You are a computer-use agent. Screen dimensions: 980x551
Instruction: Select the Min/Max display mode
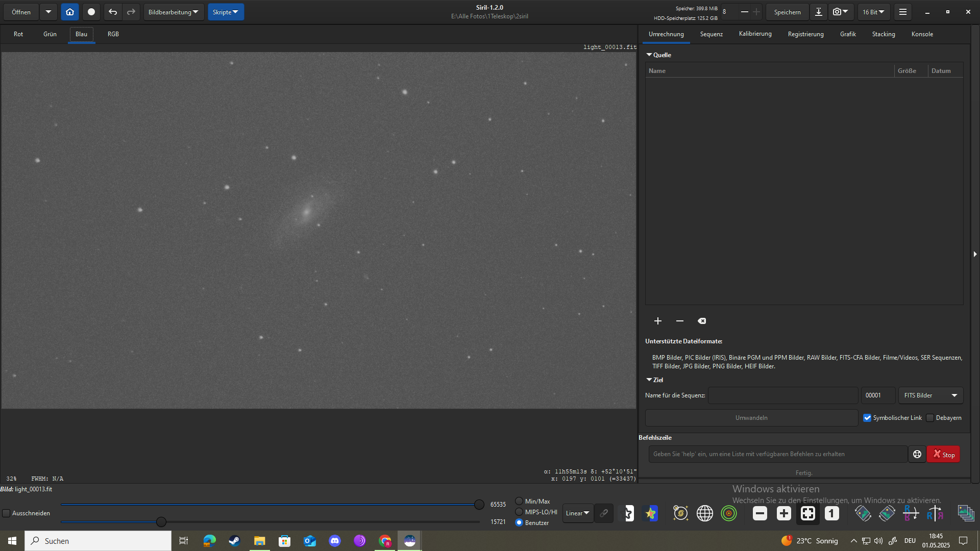coord(519,501)
